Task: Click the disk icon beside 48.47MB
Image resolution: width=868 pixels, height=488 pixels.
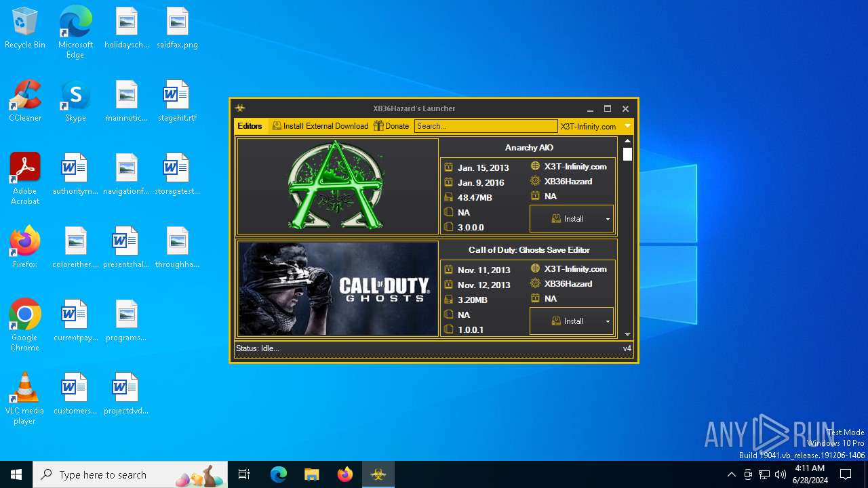Action: (x=448, y=197)
